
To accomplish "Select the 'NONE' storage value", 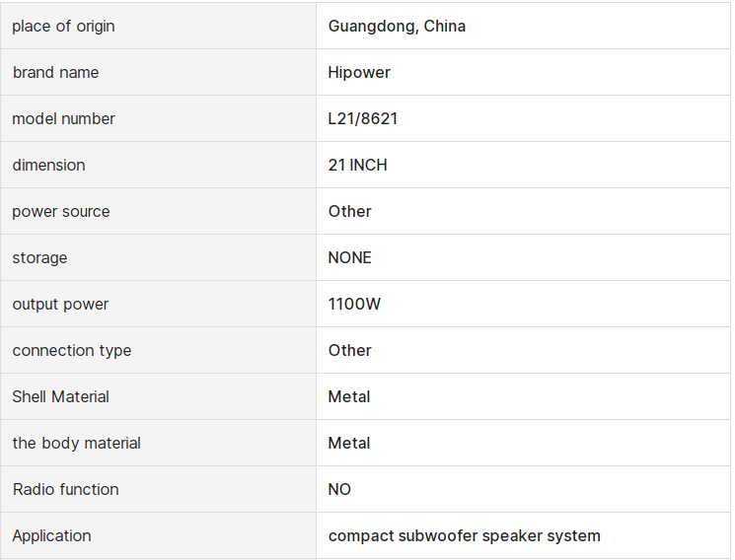I will click(x=349, y=257).
